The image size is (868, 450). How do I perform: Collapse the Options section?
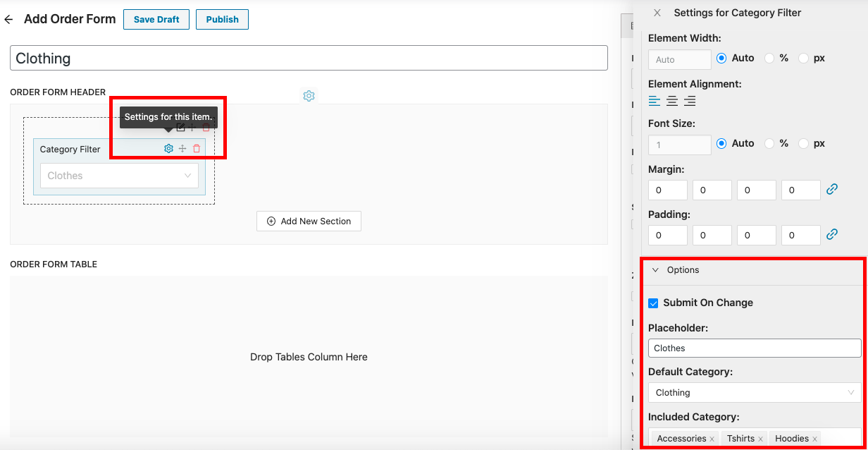(x=655, y=270)
